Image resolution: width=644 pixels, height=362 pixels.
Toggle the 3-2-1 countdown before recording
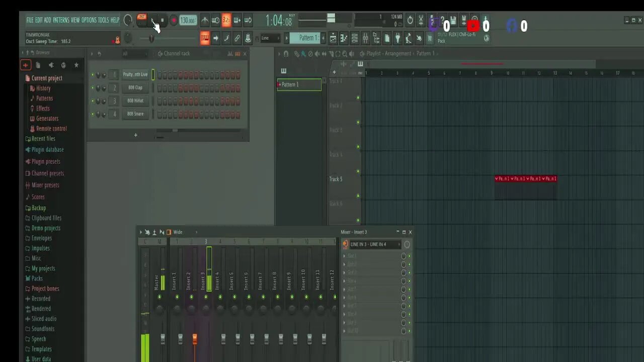[226, 21]
